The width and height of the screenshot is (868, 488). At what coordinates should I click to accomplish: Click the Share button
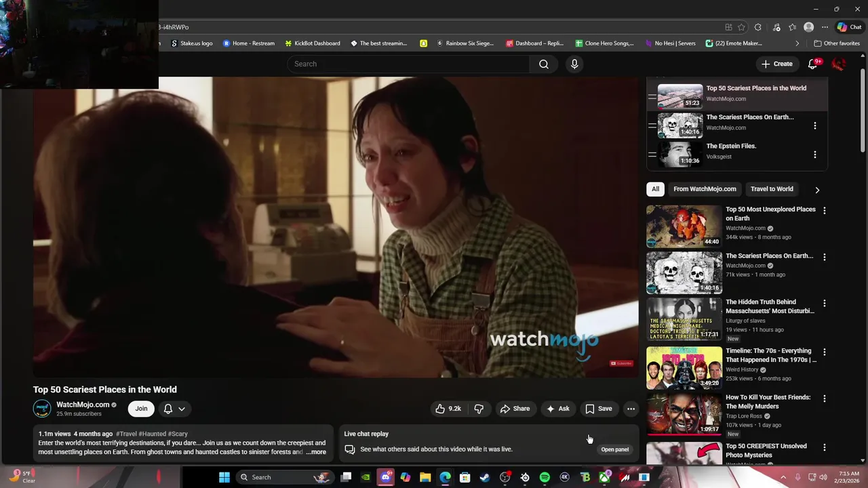coord(515,409)
